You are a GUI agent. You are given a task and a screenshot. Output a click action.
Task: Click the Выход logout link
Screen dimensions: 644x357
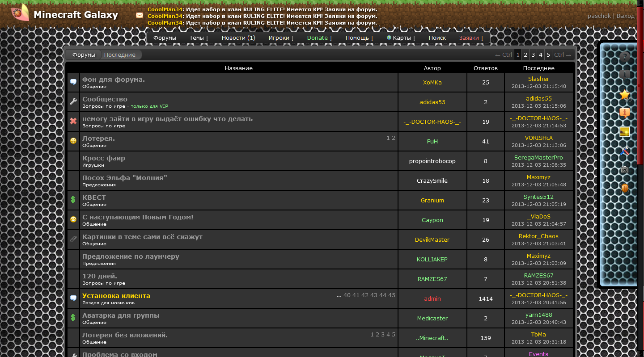tap(625, 16)
